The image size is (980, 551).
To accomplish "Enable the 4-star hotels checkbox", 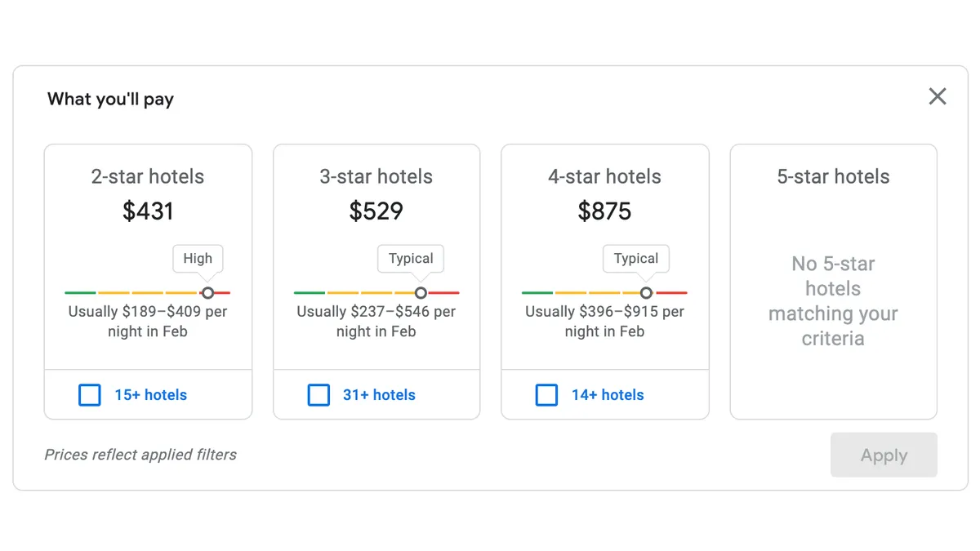I will (x=546, y=395).
